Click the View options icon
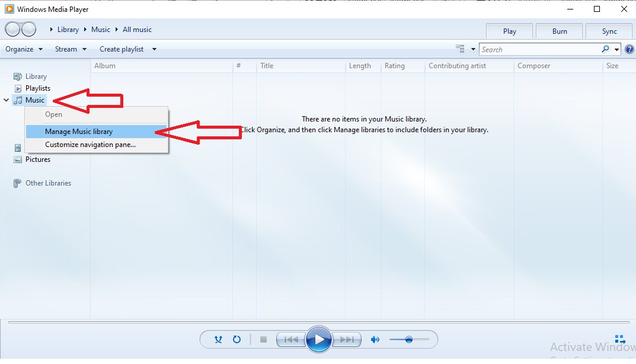 coord(461,49)
